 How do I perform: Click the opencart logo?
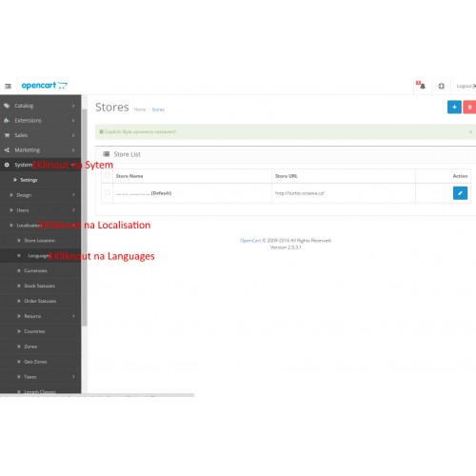[45, 86]
